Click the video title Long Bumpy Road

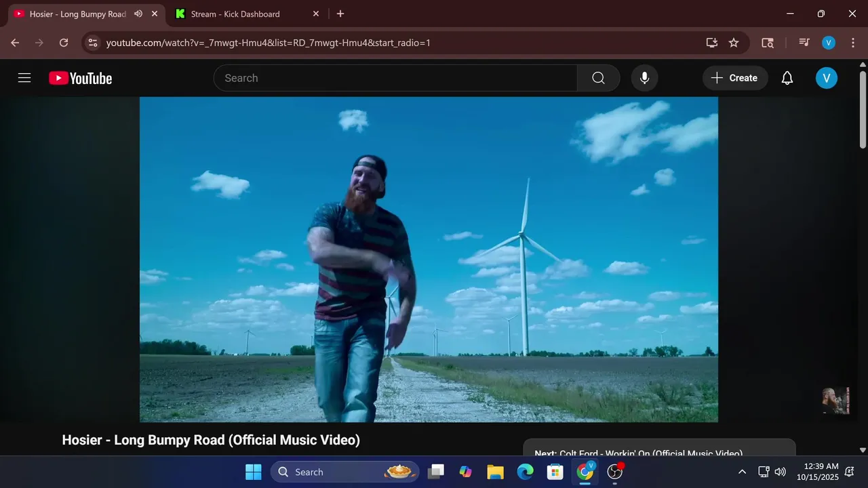click(x=211, y=440)
